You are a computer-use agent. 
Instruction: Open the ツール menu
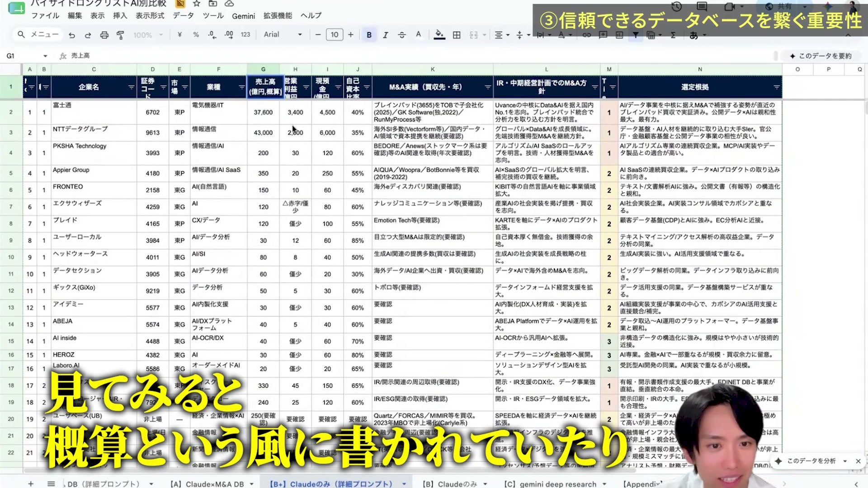pyautogui.click(x=213, y=15)
